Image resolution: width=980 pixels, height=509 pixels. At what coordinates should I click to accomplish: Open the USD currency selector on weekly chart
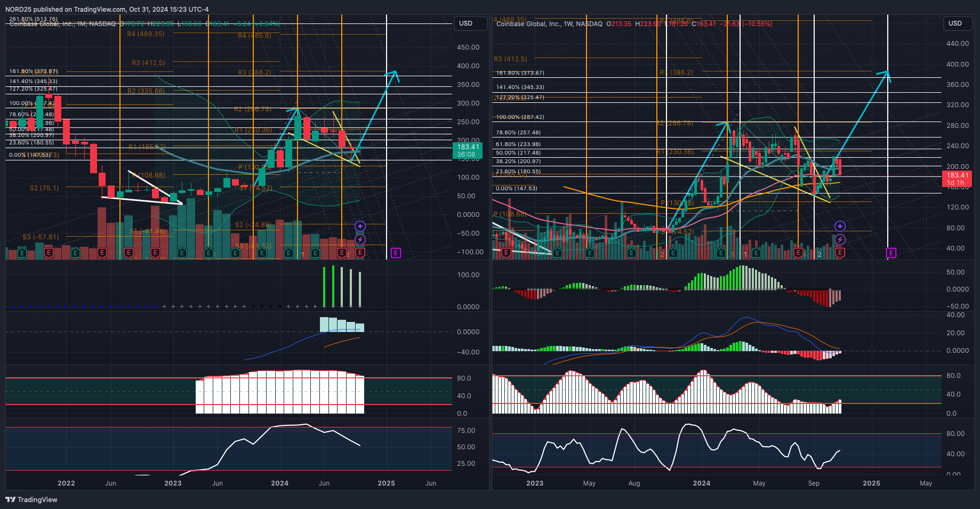(958, 23)
